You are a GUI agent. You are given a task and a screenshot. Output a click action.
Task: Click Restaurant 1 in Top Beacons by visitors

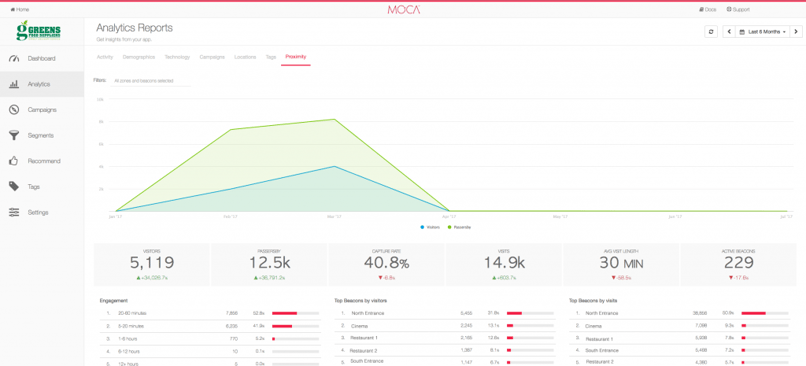tap(364, 338)
